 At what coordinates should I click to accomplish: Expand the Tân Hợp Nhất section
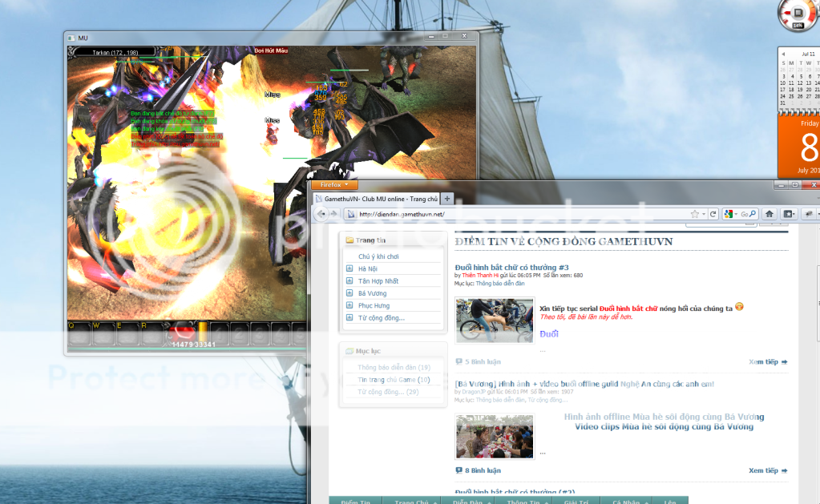click(349, 281)
